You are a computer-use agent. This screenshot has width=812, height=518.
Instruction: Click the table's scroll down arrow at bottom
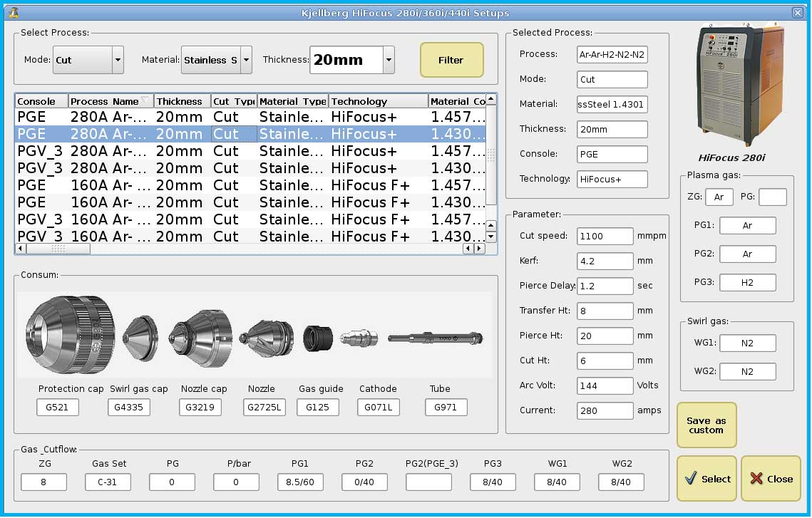(491, 237)
